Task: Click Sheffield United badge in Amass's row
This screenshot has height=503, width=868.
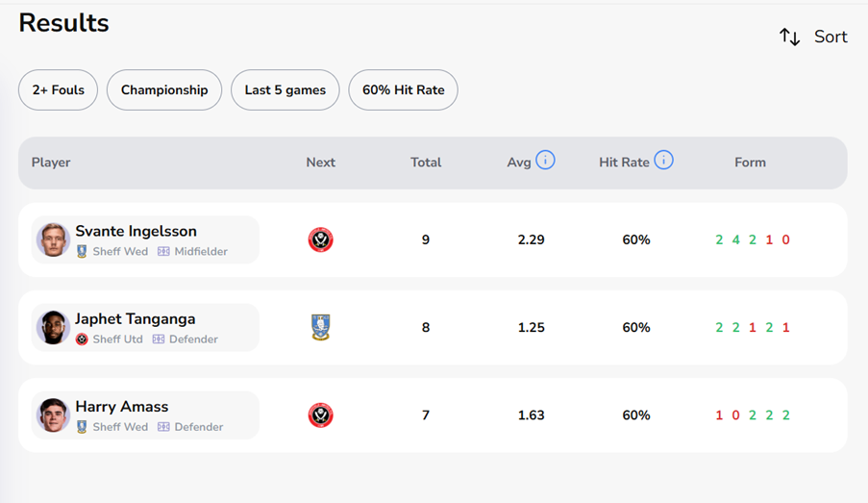Action: pyautogui.click(x=321, y=415)
